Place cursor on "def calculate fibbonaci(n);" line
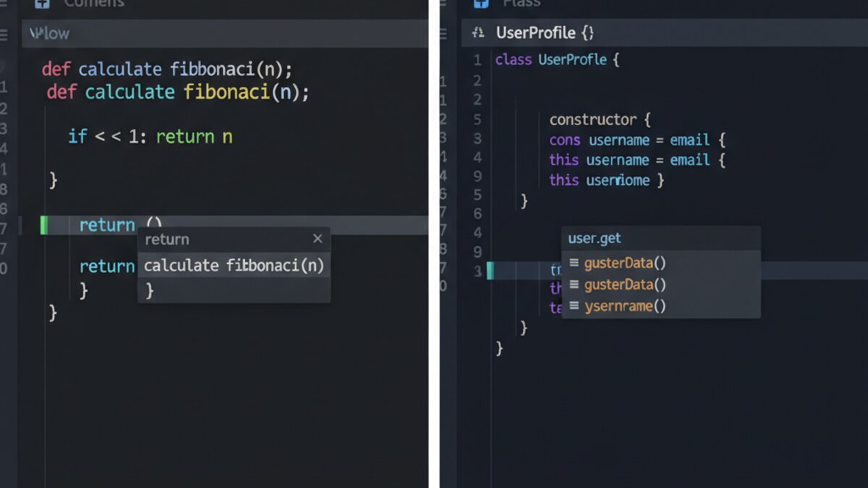This screenshot has width=868, height=488. point(167,69)
